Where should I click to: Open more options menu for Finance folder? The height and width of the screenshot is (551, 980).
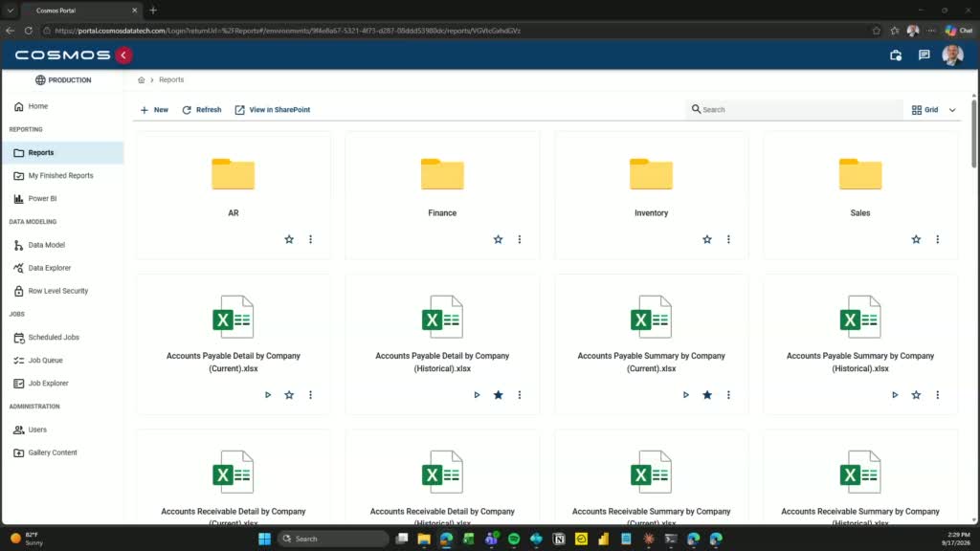[520, 239]
